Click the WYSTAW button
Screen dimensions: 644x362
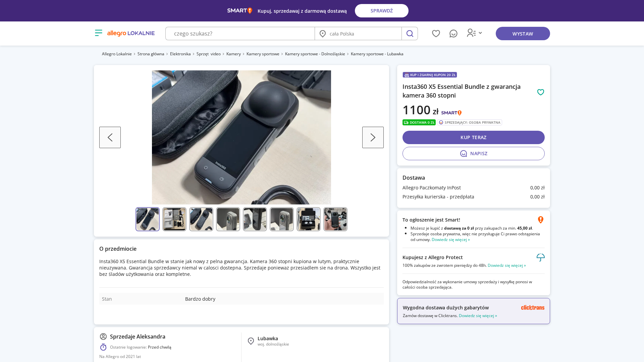[523, 34]
